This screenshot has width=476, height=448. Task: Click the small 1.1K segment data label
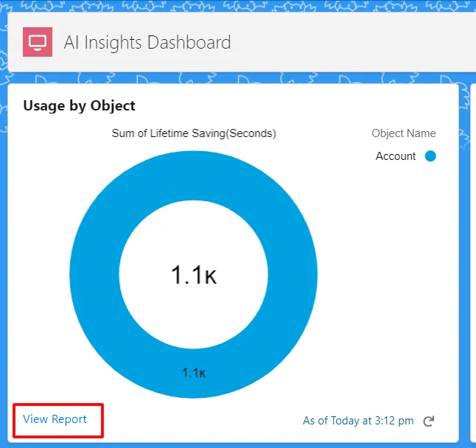194,373
